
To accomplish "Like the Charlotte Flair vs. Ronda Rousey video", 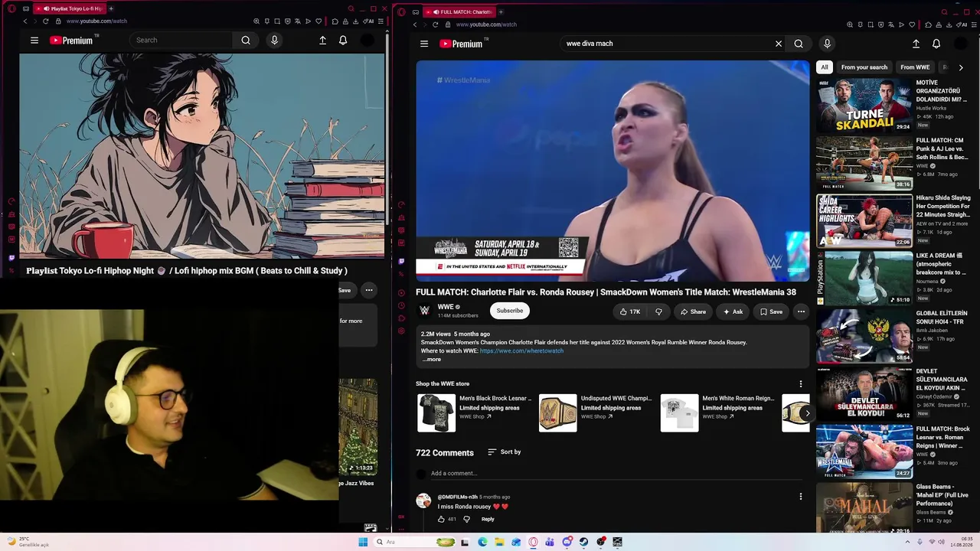I will [630, 311].
